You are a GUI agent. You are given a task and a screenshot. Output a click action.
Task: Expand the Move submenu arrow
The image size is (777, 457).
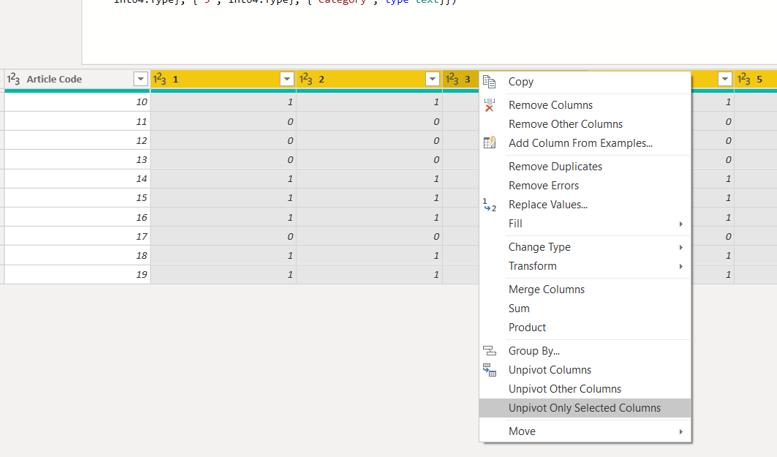(681, 432)
